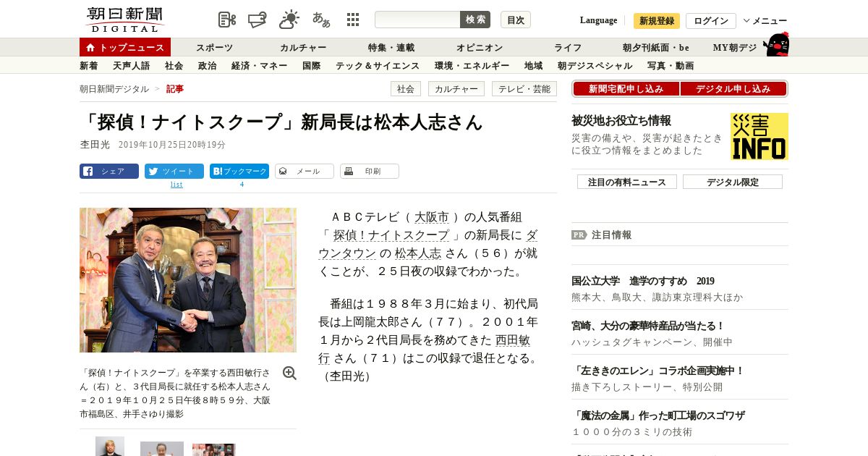The image size is (868, 456).
Task: Select the スポーツ tab
Action: point(215,48)
